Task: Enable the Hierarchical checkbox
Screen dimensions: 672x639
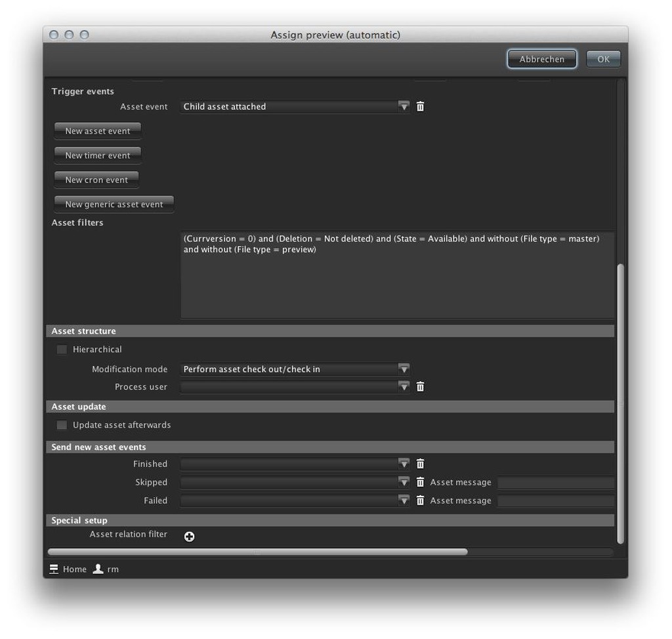Action: click(62, 349)
